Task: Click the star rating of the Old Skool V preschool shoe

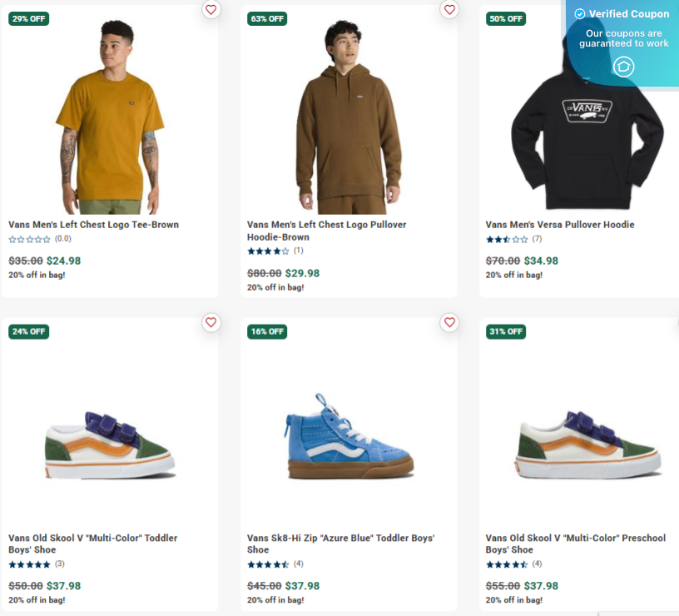Action: coord(506,564)
